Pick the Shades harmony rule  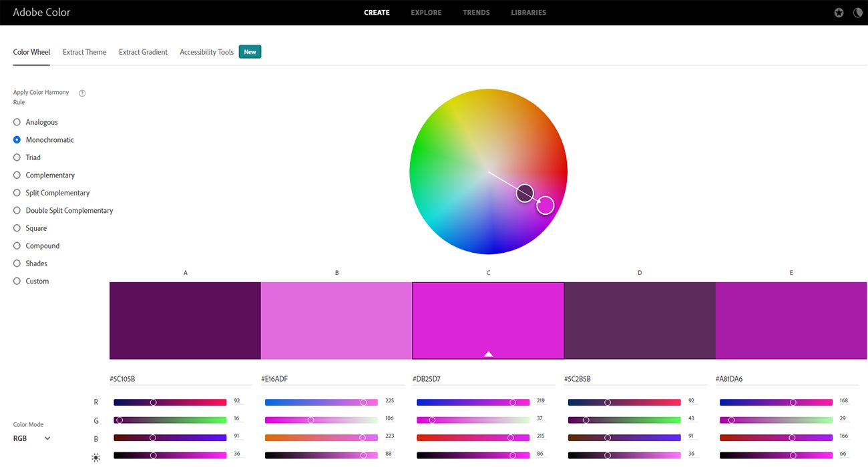[17, 264]
